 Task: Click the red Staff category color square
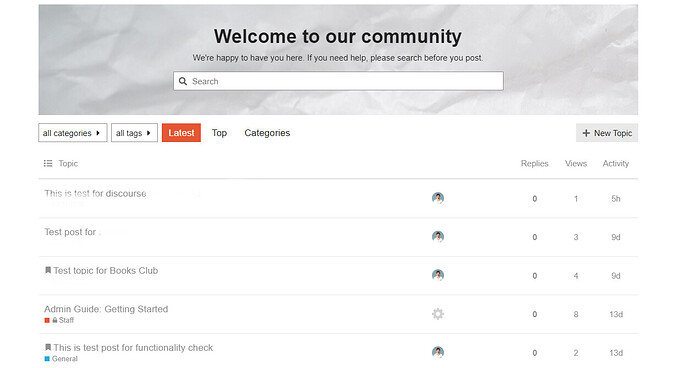47,320
